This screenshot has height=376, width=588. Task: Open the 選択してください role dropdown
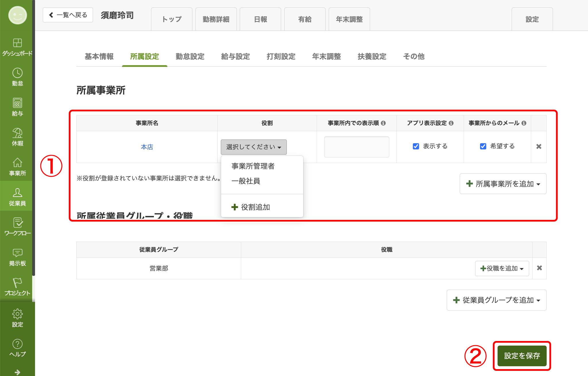(254, 147)
